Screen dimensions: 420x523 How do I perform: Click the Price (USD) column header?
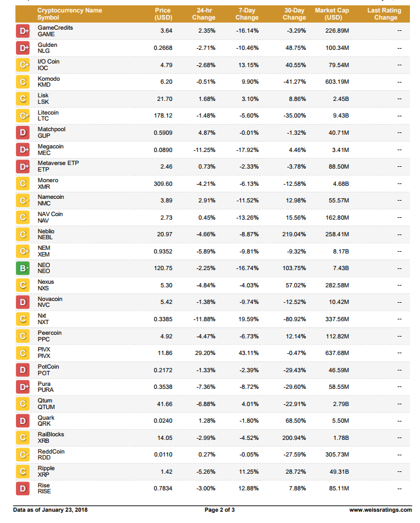point(163,14)
